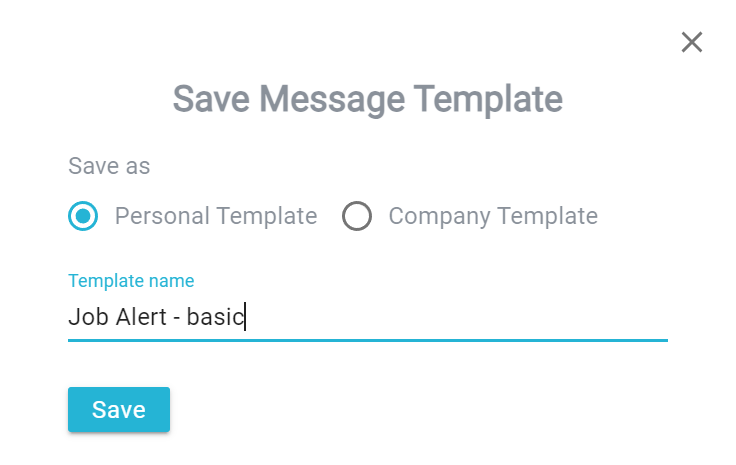Focus the Template name input field
This screenshot has width=736, height=465.
pyautogui.click(x=368, y=317)
